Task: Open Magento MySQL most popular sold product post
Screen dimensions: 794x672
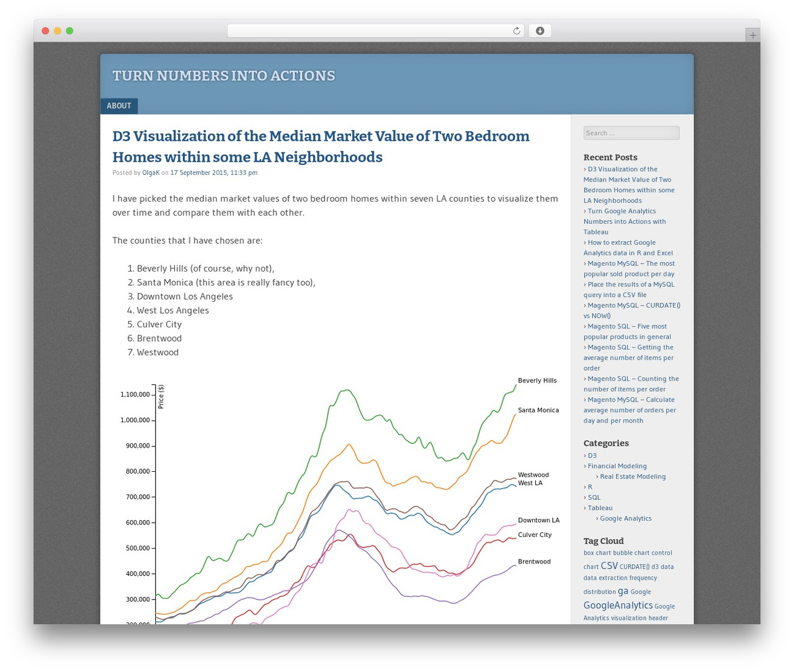Action: coord(629,268)
